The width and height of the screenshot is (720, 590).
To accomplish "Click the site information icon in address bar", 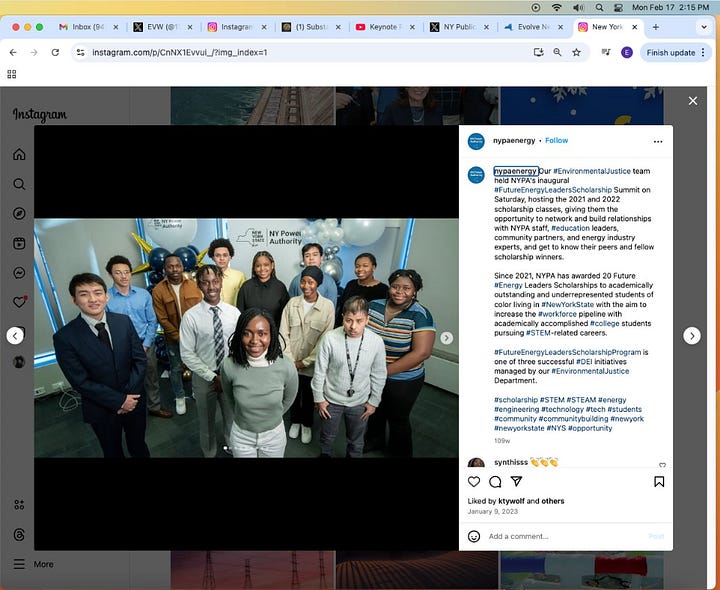I will pyautogui.click(x=80, y=52).
